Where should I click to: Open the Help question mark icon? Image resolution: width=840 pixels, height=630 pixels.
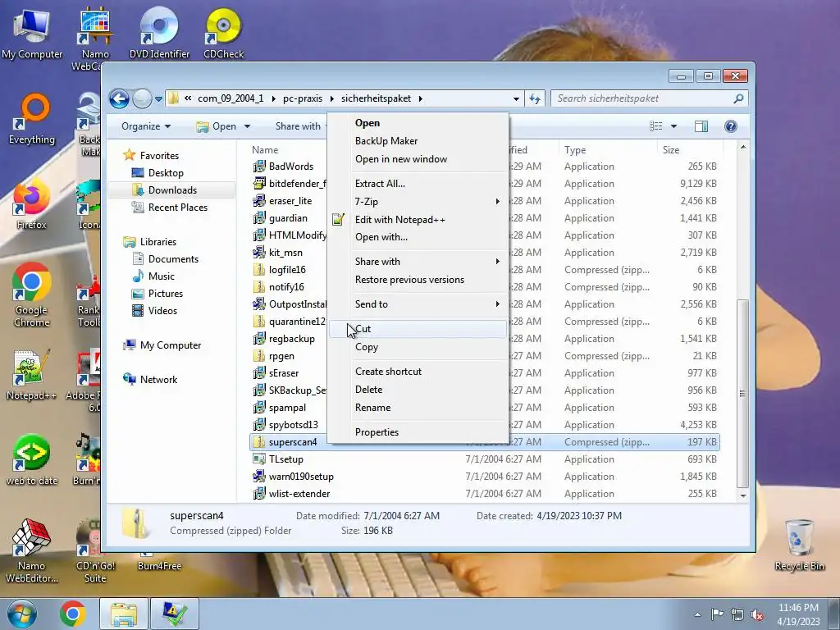point(730,126)
